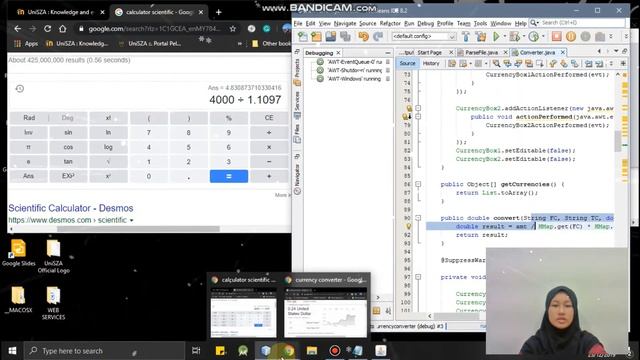Open Scientific Calculator - Desmos link
The image size is (640, 360).
[x=71, y=208]
